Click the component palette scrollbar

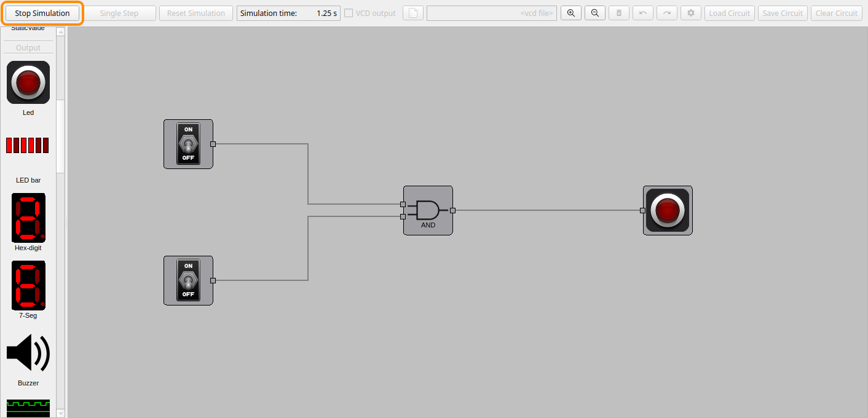pyautogui.click(x=60, y=136)
